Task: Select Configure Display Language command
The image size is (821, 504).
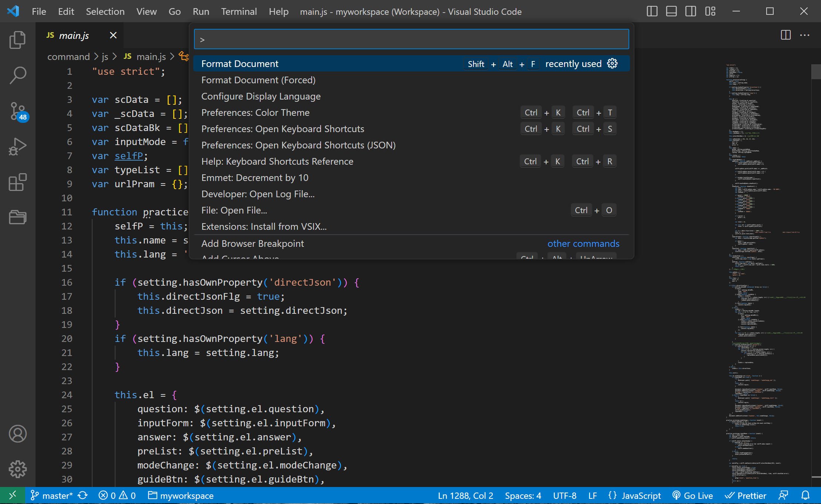Action: click(x=411, y=96)
